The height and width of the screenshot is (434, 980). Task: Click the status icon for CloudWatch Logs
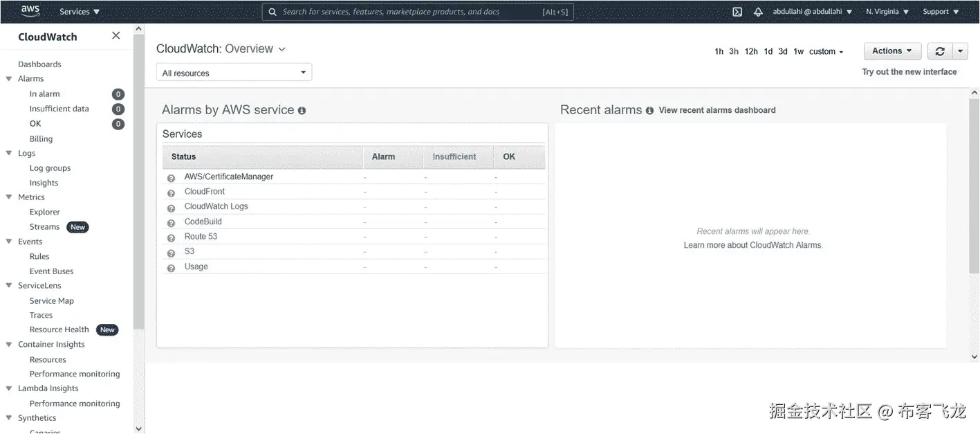click(x=171, y=208)
